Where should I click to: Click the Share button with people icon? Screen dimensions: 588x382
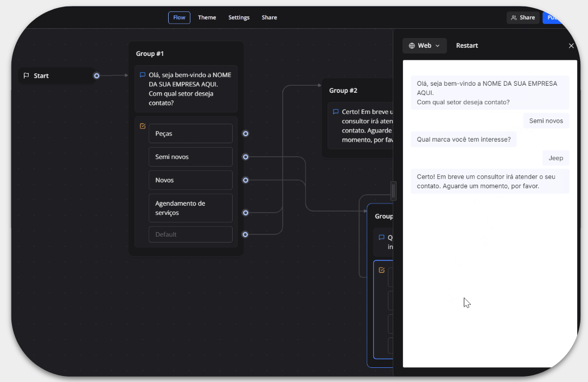tap(522, 18)
